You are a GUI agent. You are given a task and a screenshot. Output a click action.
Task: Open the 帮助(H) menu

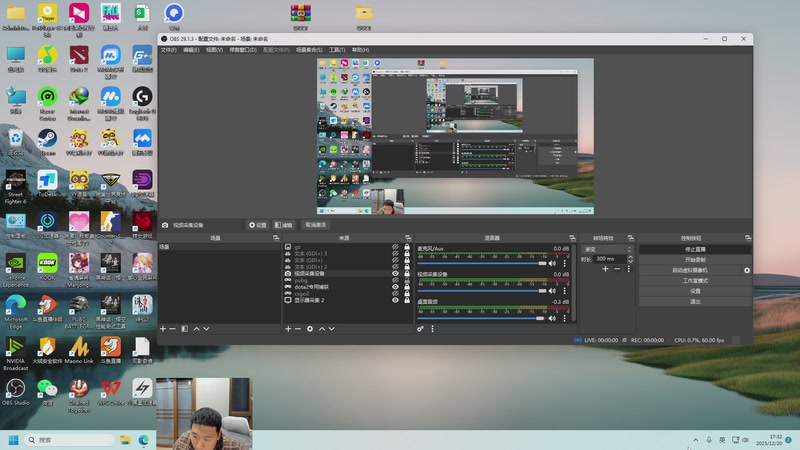point(360,50)
